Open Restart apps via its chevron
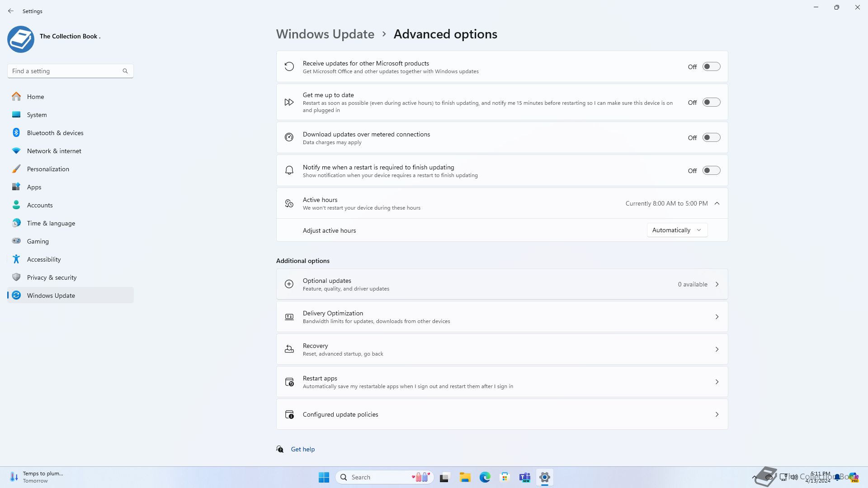Image resolution: width=868 pixels, height=488 pixels. (717, 382)
